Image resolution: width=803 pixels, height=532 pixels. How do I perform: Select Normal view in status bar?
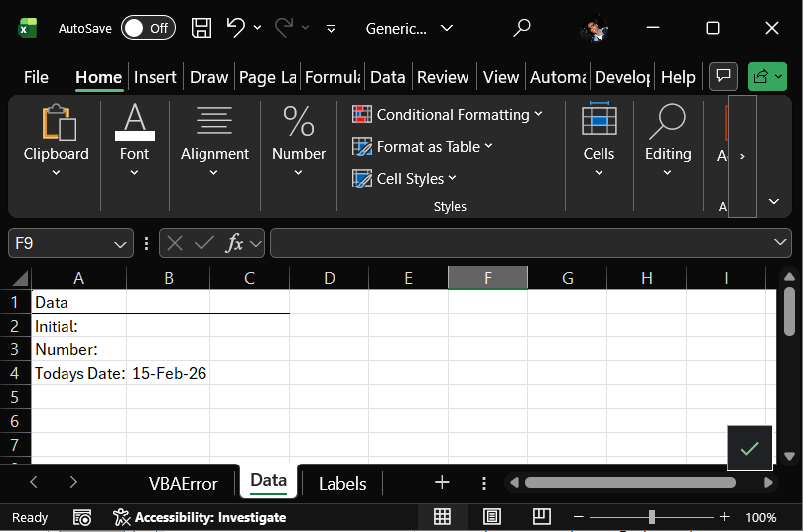[x=443, y=517]
